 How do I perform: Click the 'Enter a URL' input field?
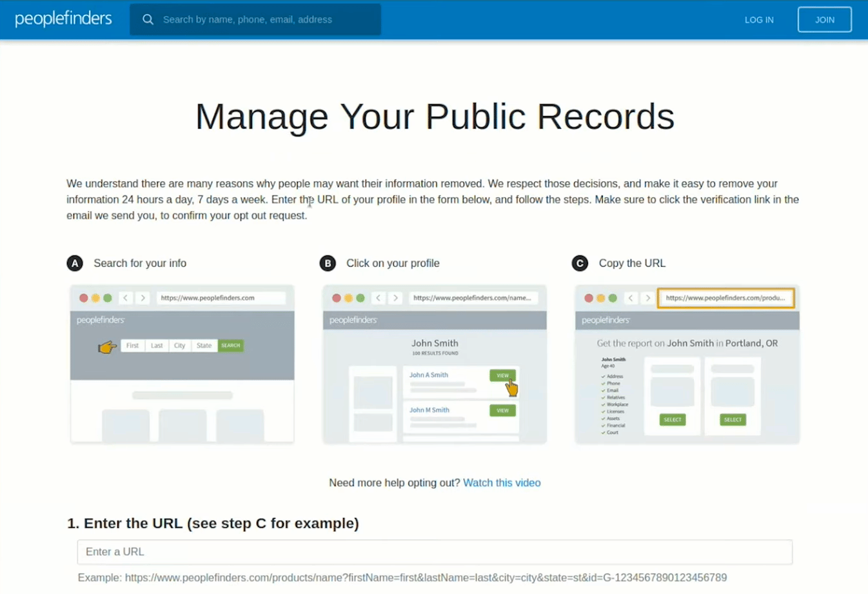435,552
